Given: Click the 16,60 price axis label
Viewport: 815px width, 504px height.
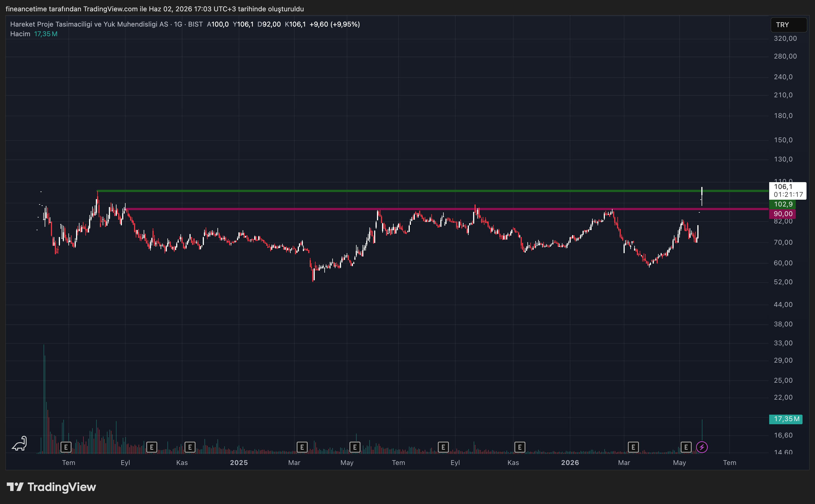Looking at the screenshot, I should tap(783, 435).
